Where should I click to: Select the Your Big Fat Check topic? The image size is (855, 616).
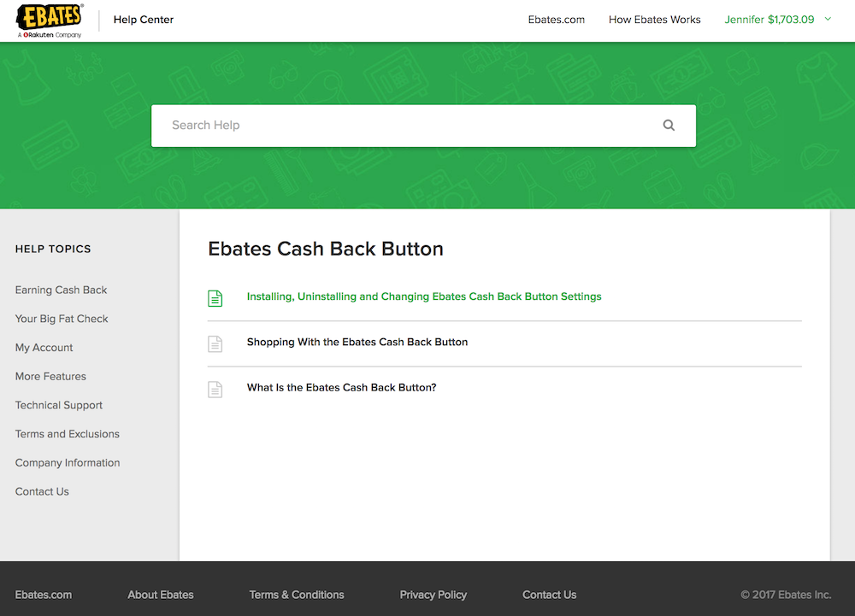(62, 319)
